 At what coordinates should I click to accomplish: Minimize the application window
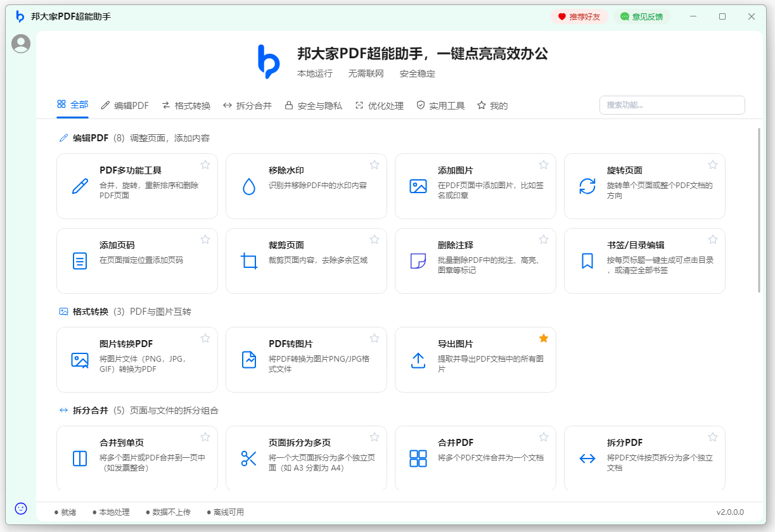pos(694,16)
